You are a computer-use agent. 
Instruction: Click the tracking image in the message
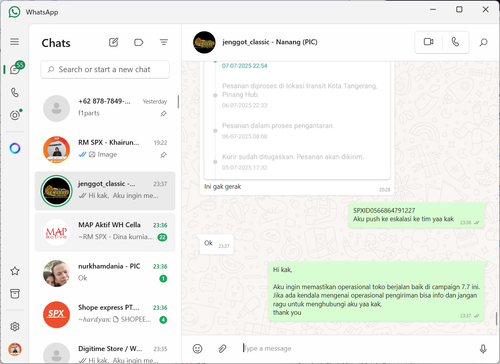[x=297, y=121]
